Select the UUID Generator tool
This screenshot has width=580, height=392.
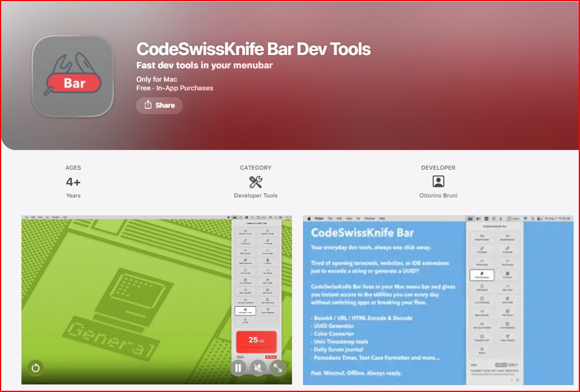coord(245,262)
